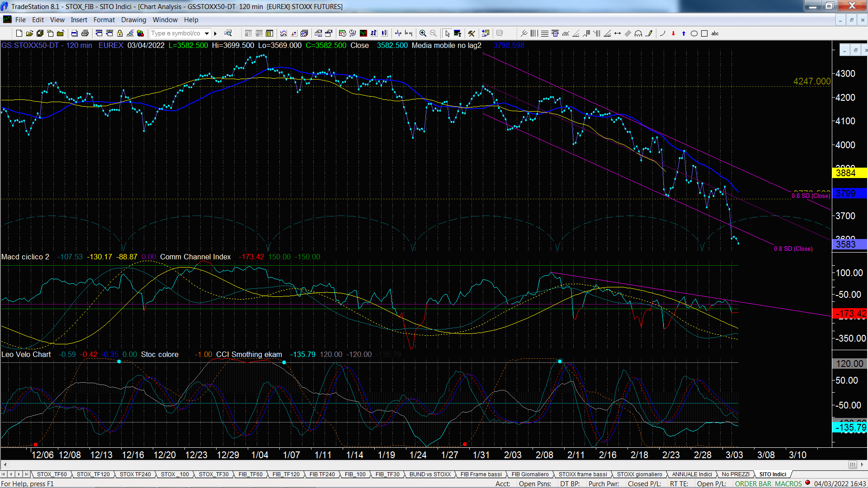Screen dimensions: 868x488
Task: Switch to the STOX_TF60 workspace tab
Action: [52, 474]
